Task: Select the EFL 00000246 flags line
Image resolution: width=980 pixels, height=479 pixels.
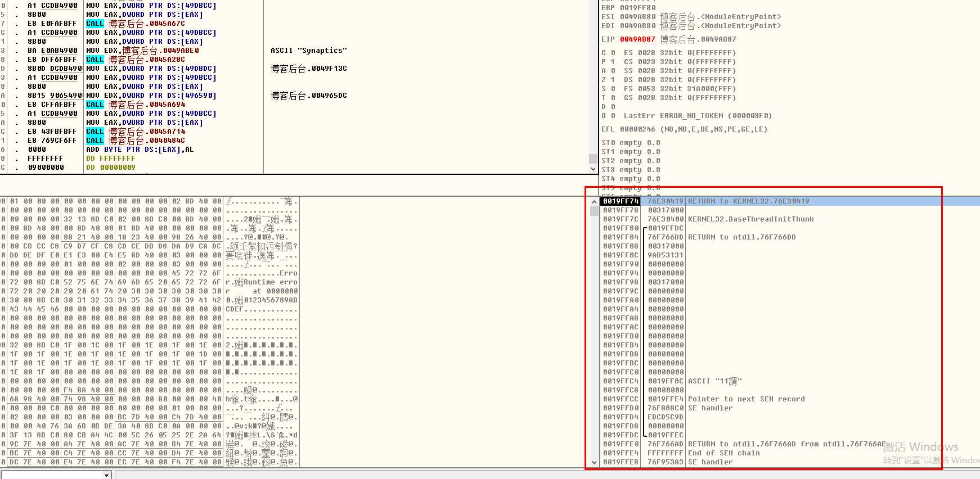Action: tap(684, 129)
